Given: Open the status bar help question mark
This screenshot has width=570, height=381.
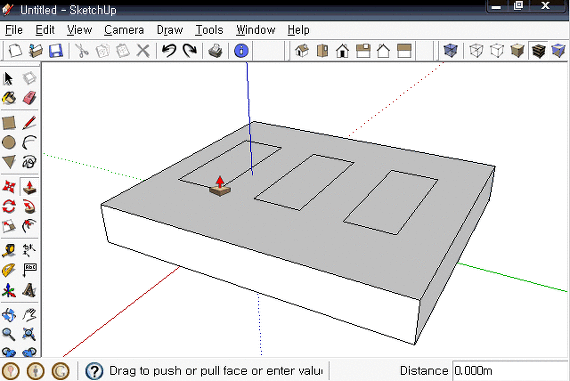Looking at the screenshot, I should 94,371.
